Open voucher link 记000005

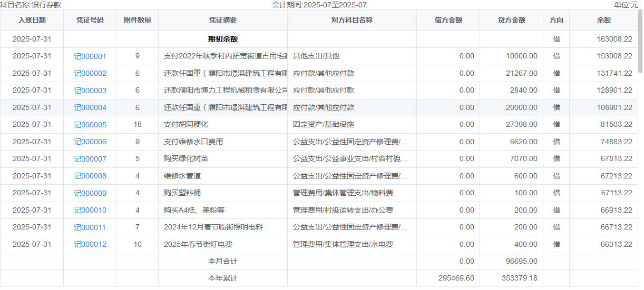90,125
